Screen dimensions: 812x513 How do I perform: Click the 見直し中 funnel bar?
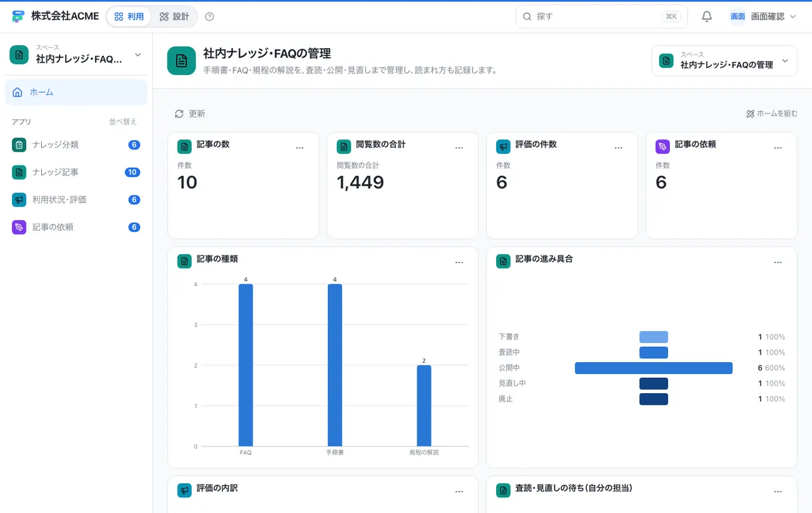click(653, 384)
